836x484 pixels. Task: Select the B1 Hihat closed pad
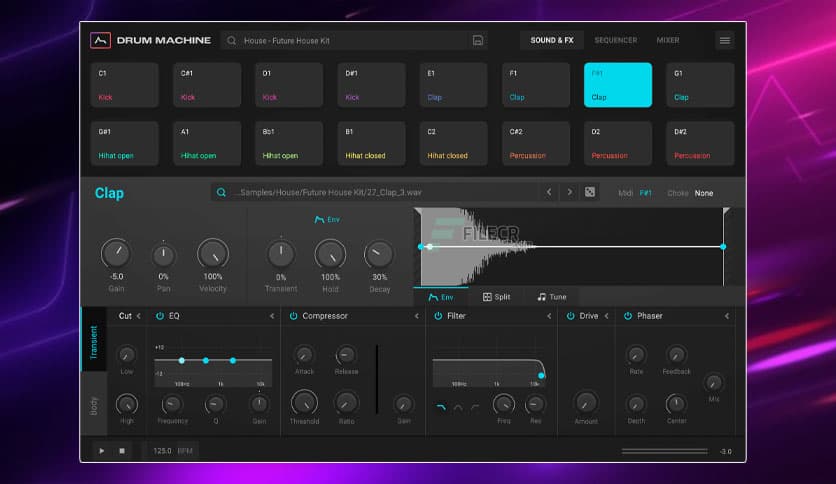click(371, 143)
